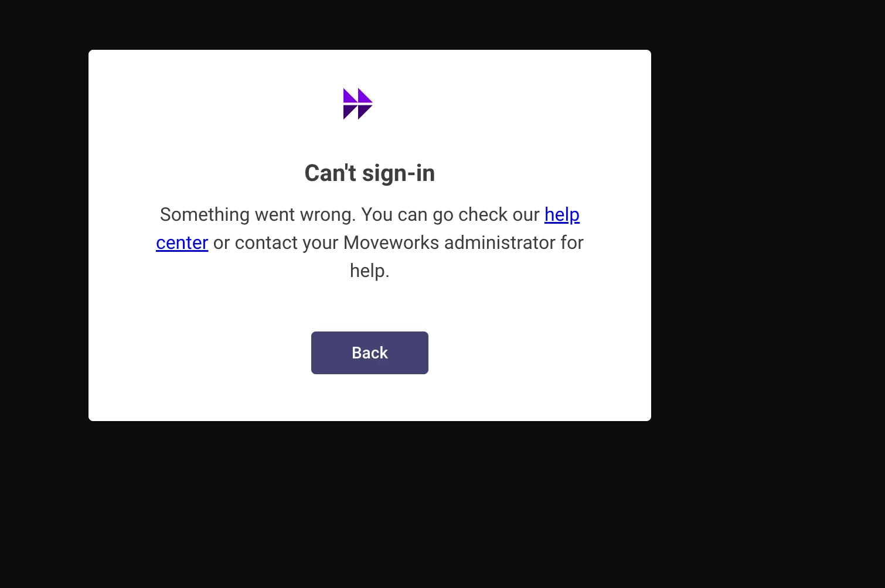Return to the previous page via Back

tap(370, 353)
